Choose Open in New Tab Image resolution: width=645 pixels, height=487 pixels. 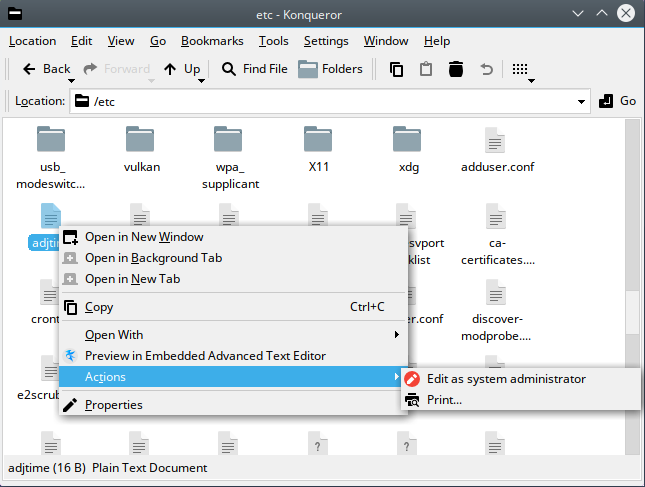pos(234,279)
